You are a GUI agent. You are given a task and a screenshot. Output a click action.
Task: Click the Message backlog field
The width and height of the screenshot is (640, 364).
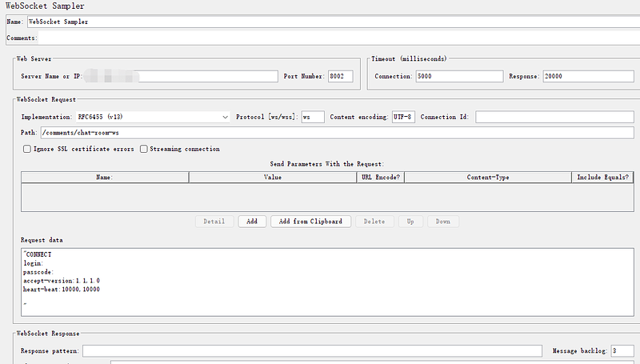[x=622, y=351]
